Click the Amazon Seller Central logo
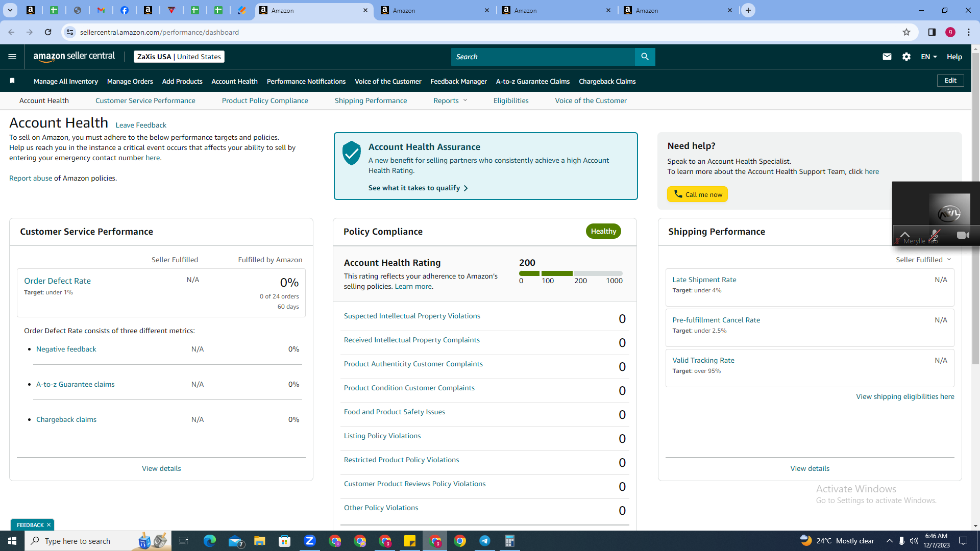Screen dimensions: 980x551 (74, 57)
